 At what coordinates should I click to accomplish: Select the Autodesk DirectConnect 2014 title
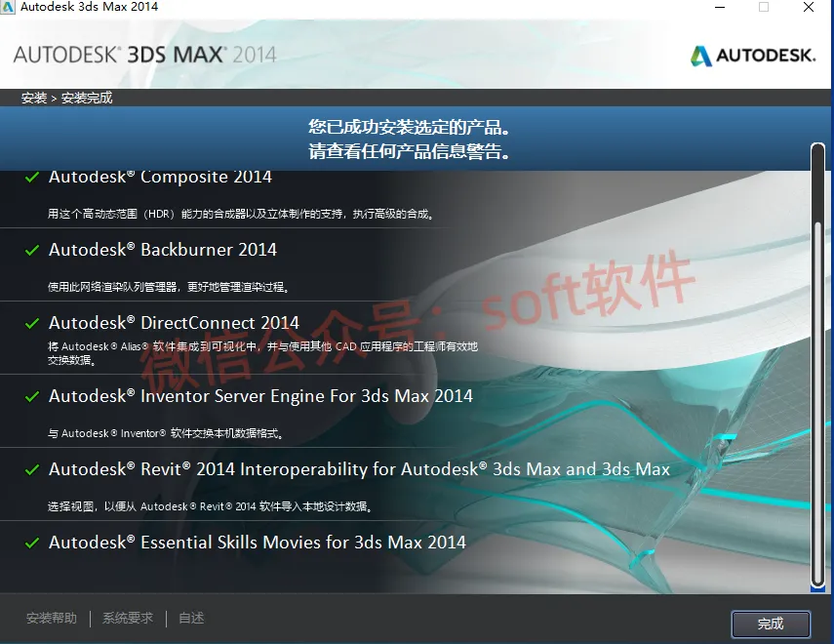[x=174, y=323]
